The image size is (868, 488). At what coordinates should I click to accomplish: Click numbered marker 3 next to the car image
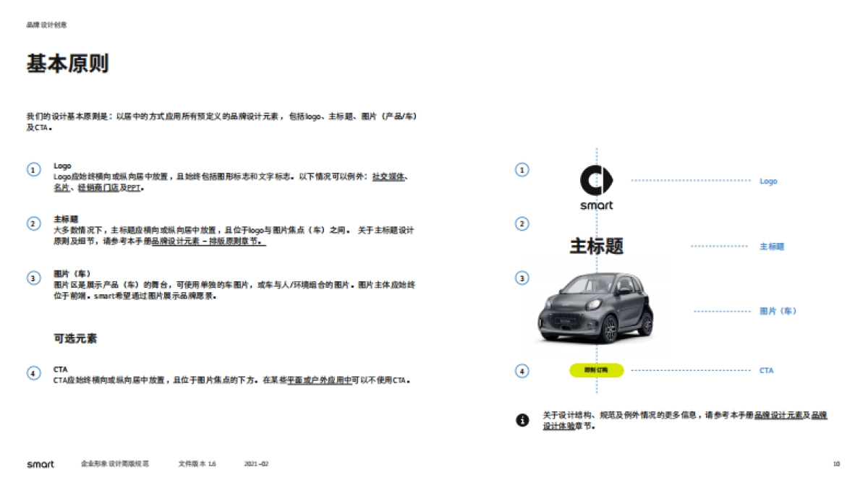521,276
